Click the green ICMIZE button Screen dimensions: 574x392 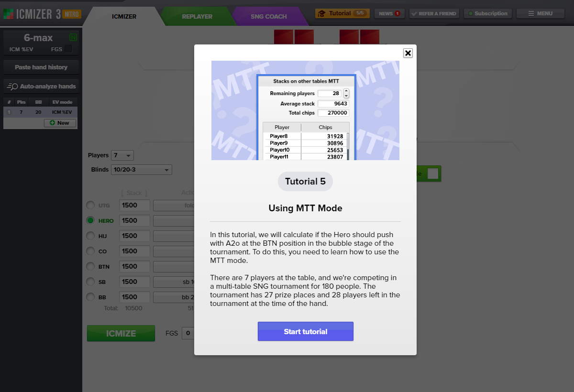[x=121, y=333]
